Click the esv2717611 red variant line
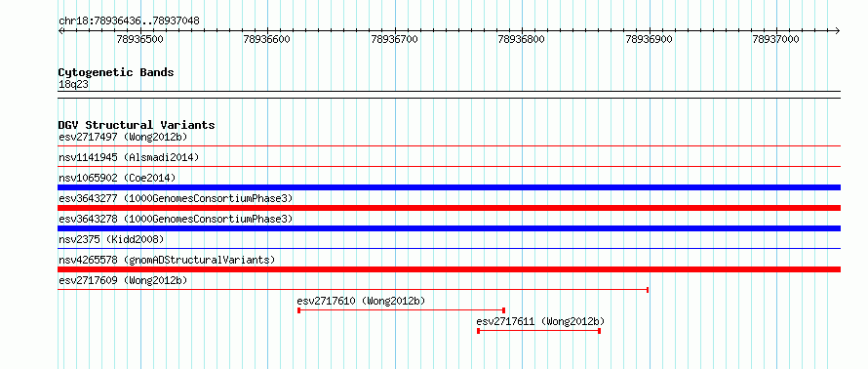Viewport: 868px width, 369px height. [538, 331]
